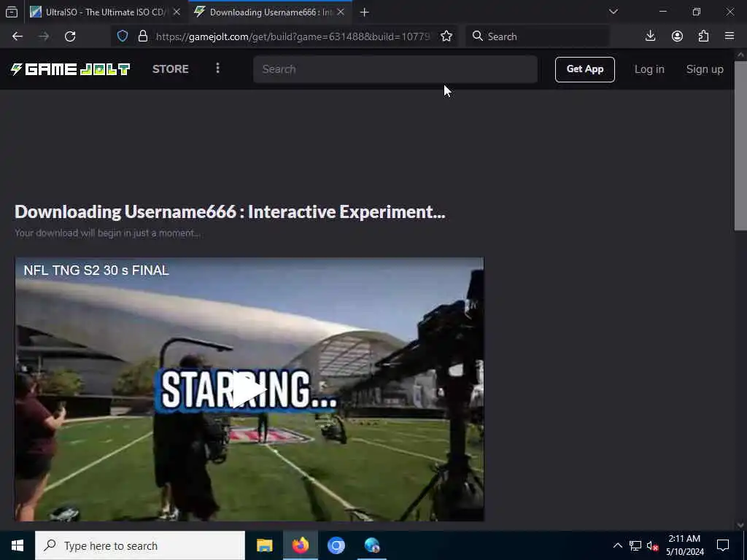Open the Firefox application hamburger menu
Viewport: 747px width, 560px height.
(x=729, y=36)
